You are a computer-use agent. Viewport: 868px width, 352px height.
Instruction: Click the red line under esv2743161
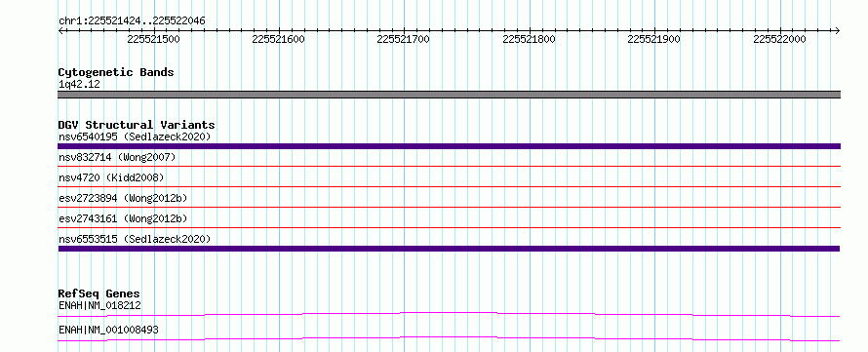click(x=449, y=227)
